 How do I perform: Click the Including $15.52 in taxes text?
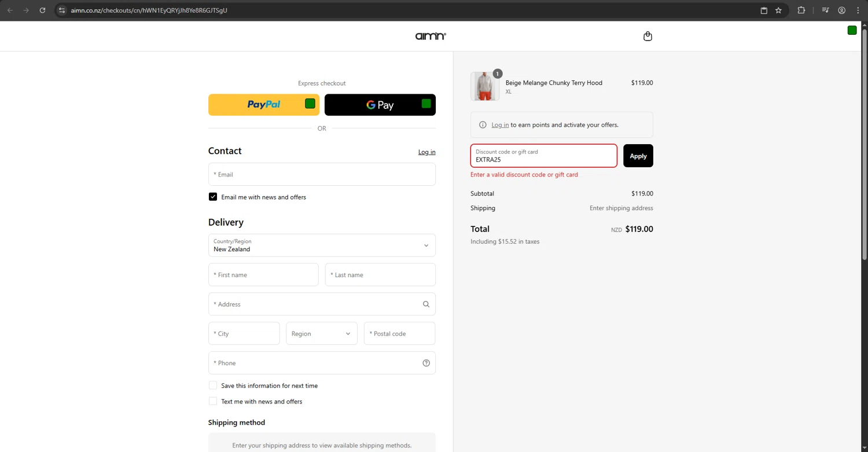[x=505, y=242]
